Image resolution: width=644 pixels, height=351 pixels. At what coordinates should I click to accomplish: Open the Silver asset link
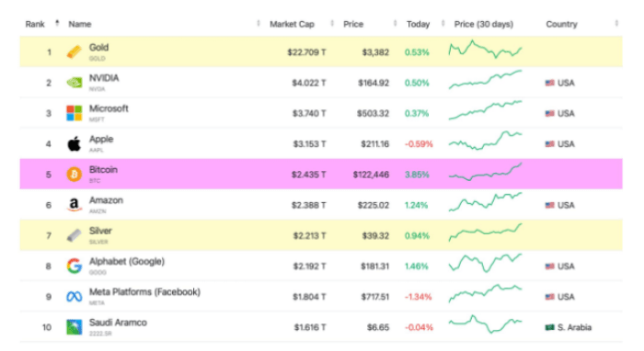(100, 231)
